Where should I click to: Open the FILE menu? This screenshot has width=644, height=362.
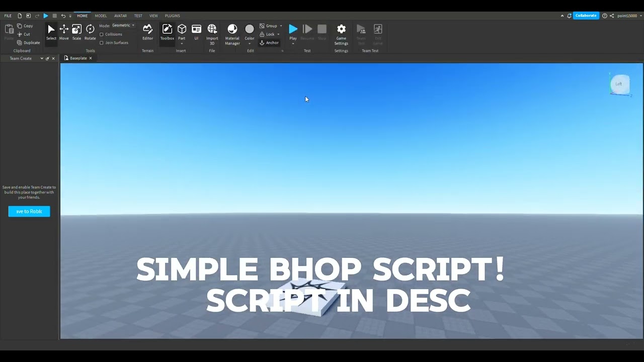(8, 16)
